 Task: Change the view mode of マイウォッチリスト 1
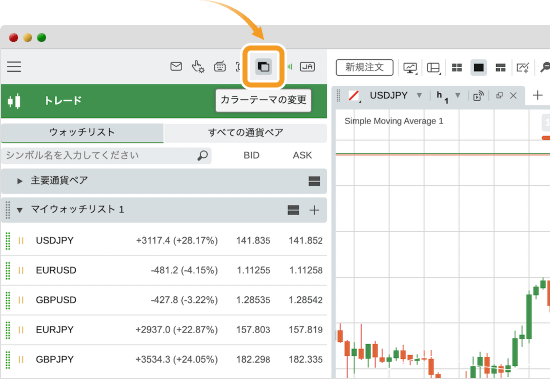(x=293, y=210)
